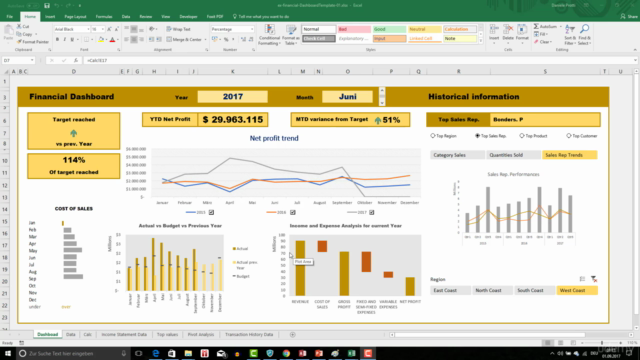Click the Category Sales button

(457, 155)
